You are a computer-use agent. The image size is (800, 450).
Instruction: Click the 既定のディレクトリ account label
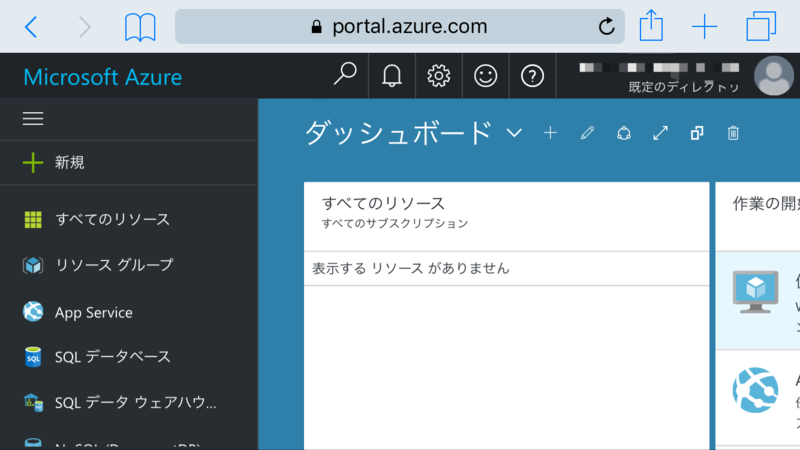pos(684,87)
